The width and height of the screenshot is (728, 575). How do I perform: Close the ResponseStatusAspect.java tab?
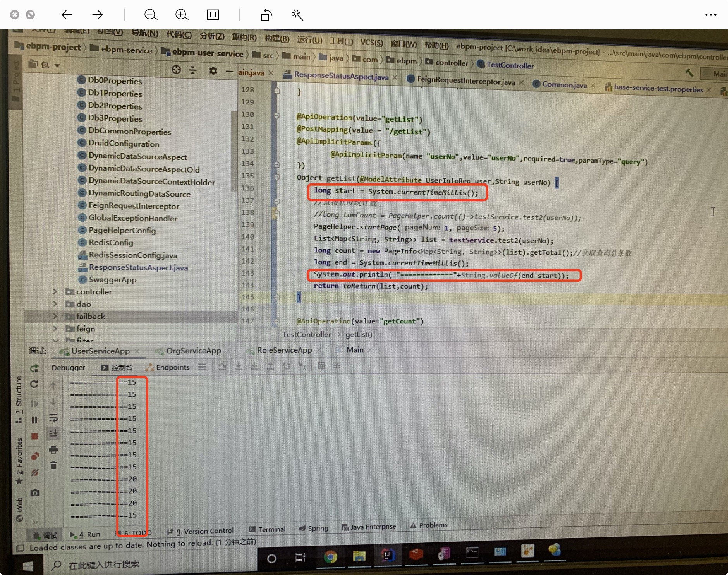(x=395, y=77)
